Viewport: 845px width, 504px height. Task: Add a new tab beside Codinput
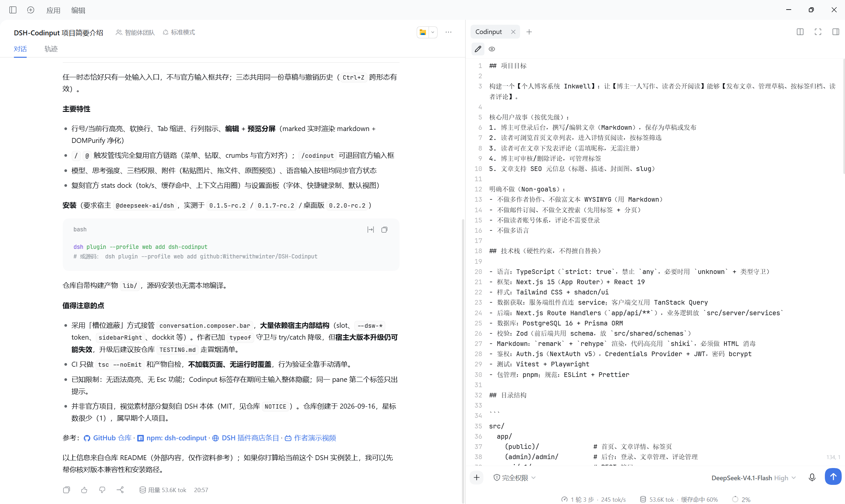click(529, 32)
